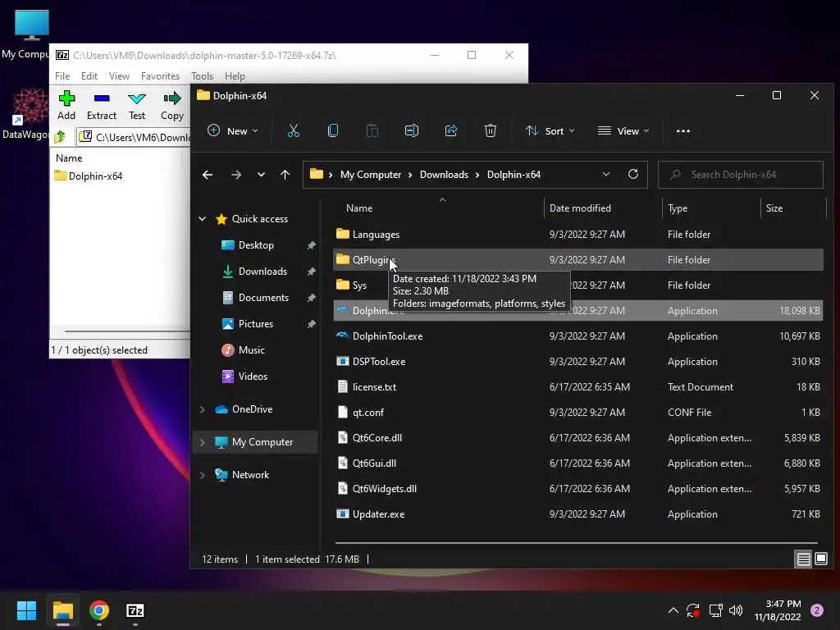
Task: Open the New dropdown in Explorer
Action: click(x=232, y=130)
